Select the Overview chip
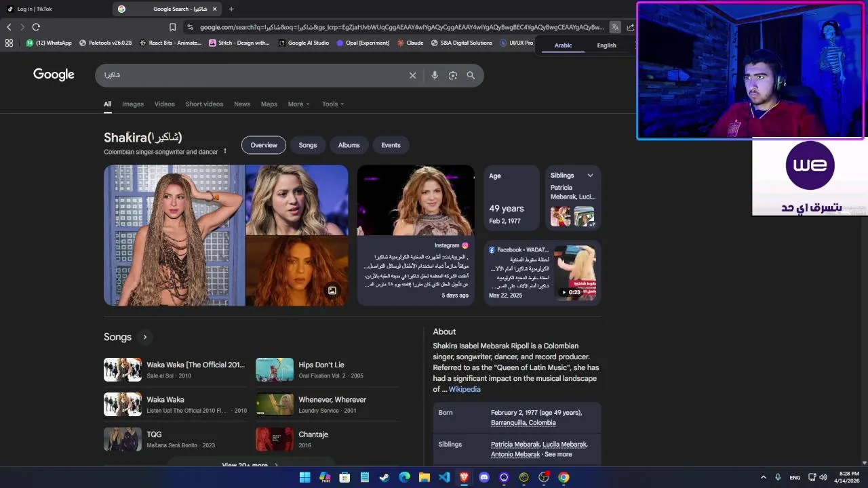This screenshot has height=488, width=868. pyautogui.click(x=264, y=145)
